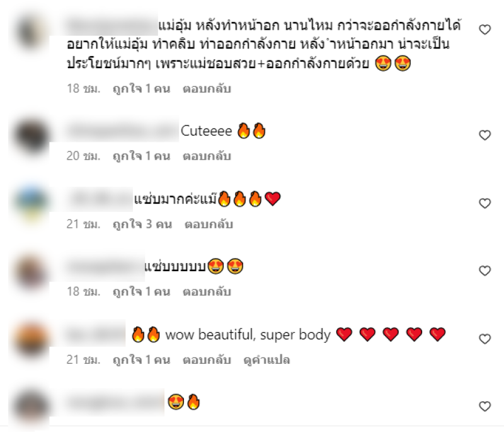Screen dimensions: 504x432
Task: Click ตอบกลับ under แซ่บมากค่ะแม๊ comment
Action: [209, 225]
